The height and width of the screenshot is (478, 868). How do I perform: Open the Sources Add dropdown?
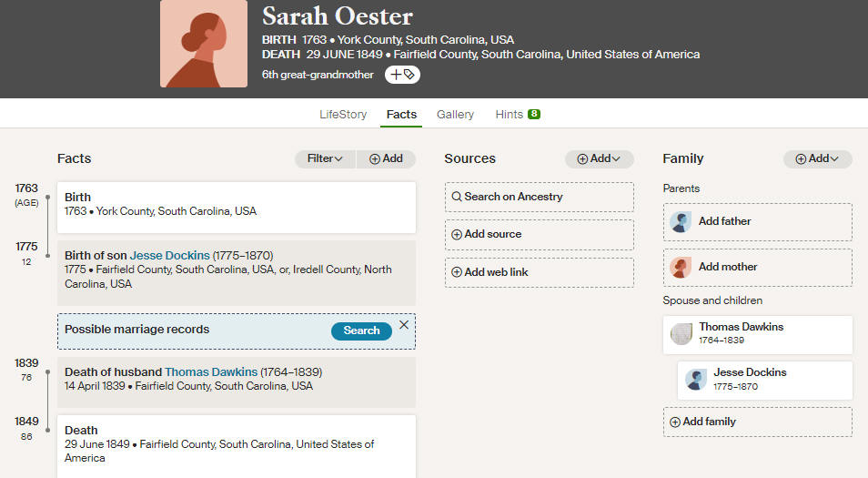[x=599, y=159]
